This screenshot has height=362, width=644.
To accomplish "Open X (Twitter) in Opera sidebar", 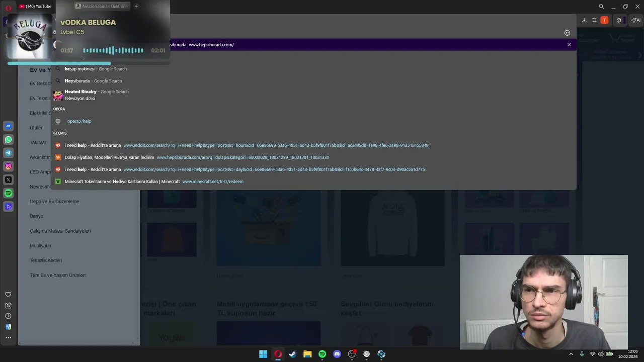I will [x=9, y=179].
